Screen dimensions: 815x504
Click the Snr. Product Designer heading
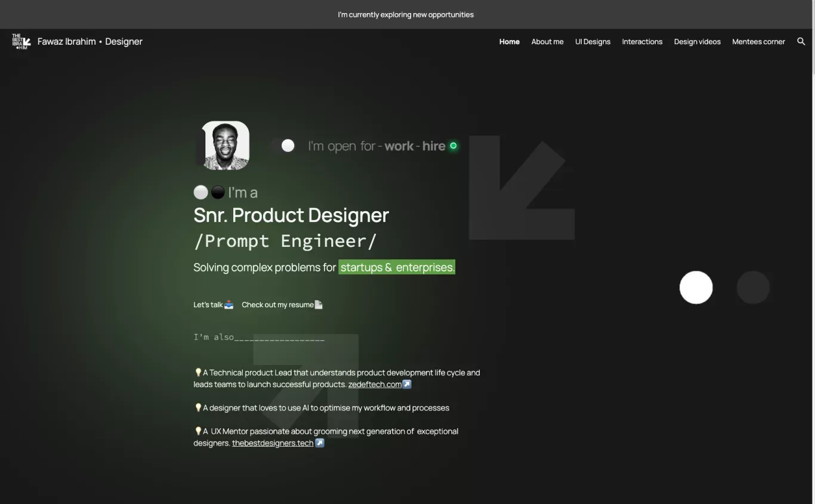[x=291, y=215]
